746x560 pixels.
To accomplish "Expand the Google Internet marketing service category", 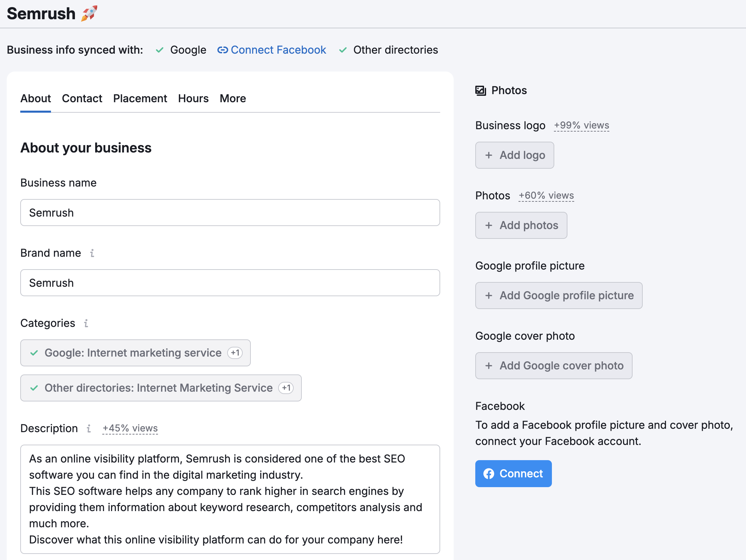I will (135, 353).
